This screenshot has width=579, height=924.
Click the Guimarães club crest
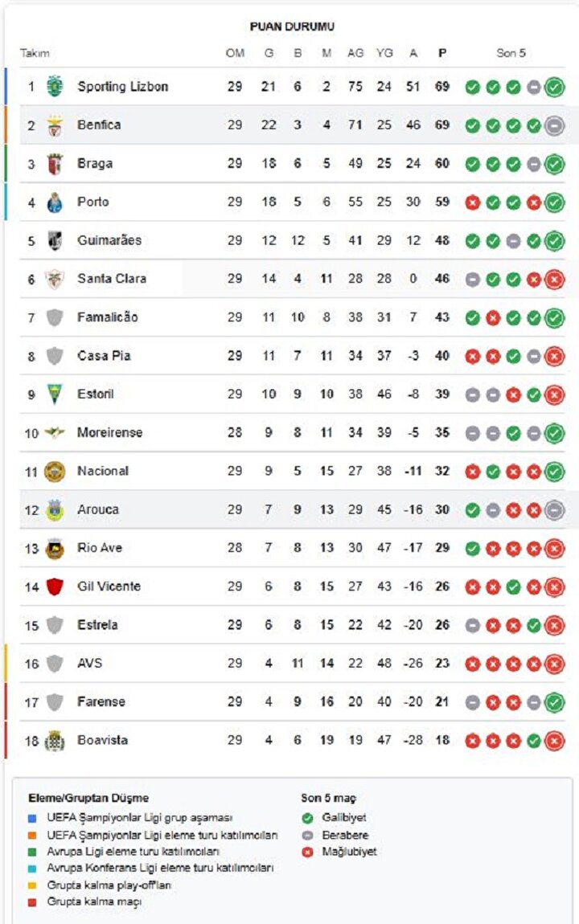click(x=55, y=240)
